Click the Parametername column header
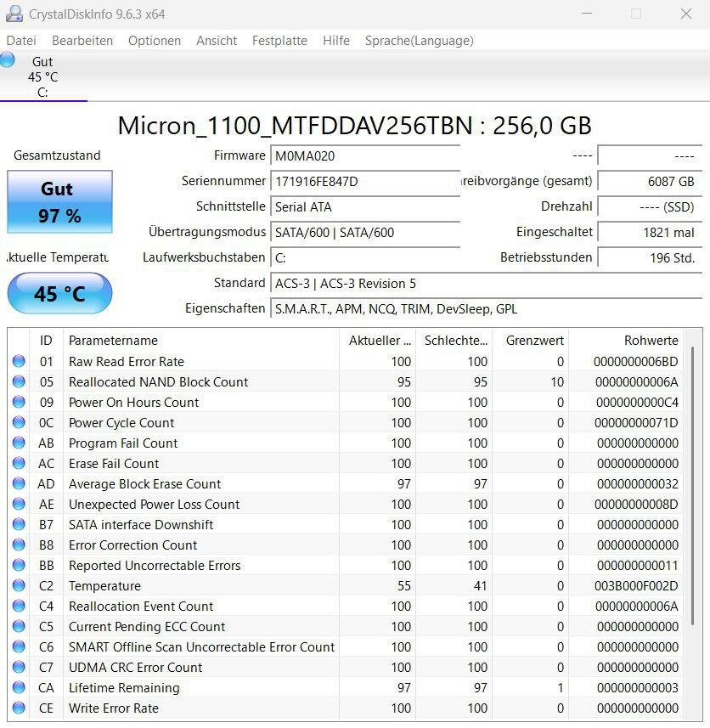The width and height of the screenshot is (710, 728). tap(113, 341)
